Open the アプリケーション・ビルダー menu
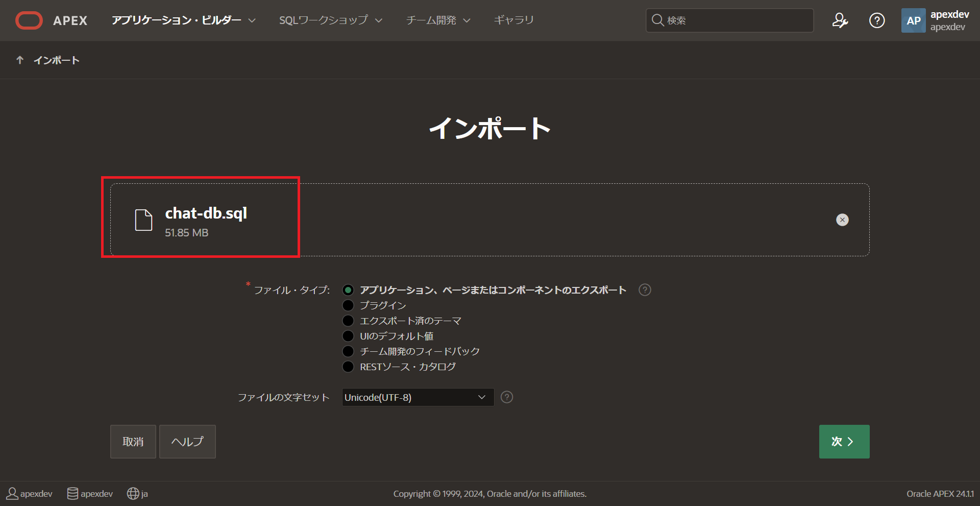Screen dimensions: 980x506 [177, 20]
